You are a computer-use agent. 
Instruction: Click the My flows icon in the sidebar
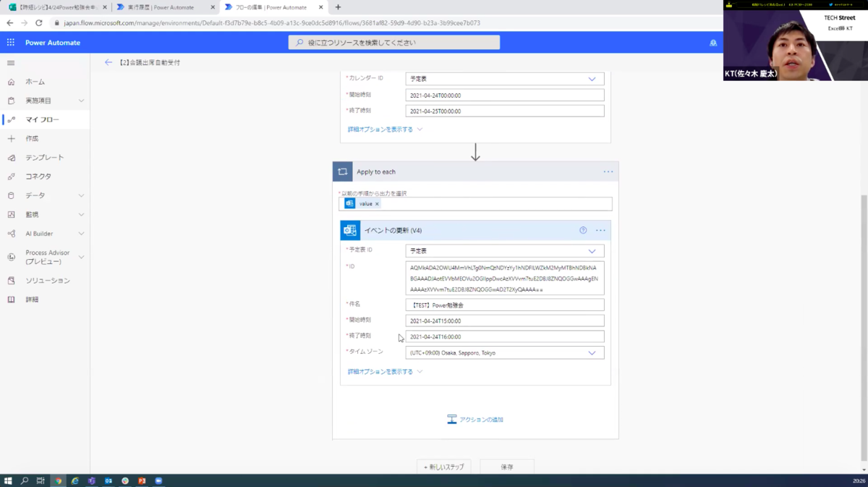click(11, 119)
